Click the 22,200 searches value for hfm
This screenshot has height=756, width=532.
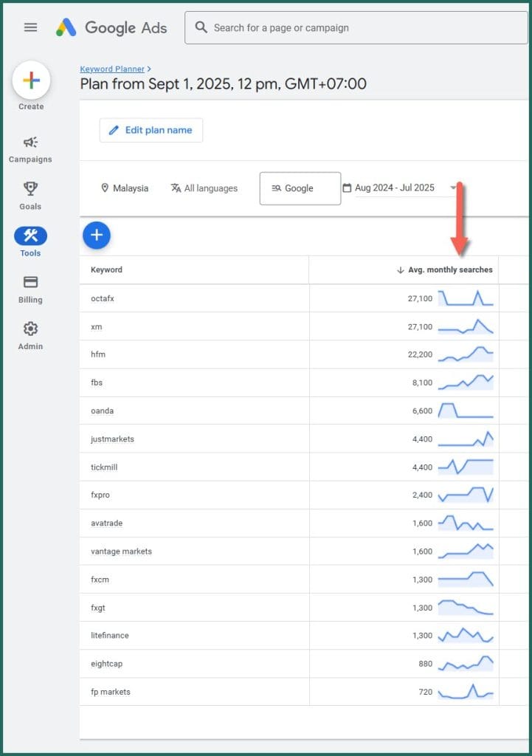(420, 355)
